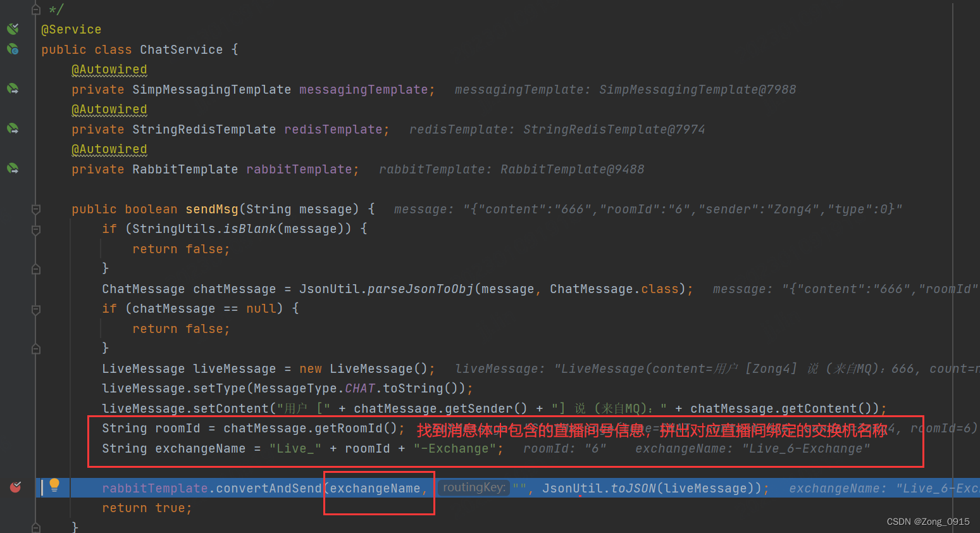The height and width of the screenshot is (533, 980).
Task: Click the new LiveMessage() constructor call
Action: pyautogui.click(x=364, y=368)
